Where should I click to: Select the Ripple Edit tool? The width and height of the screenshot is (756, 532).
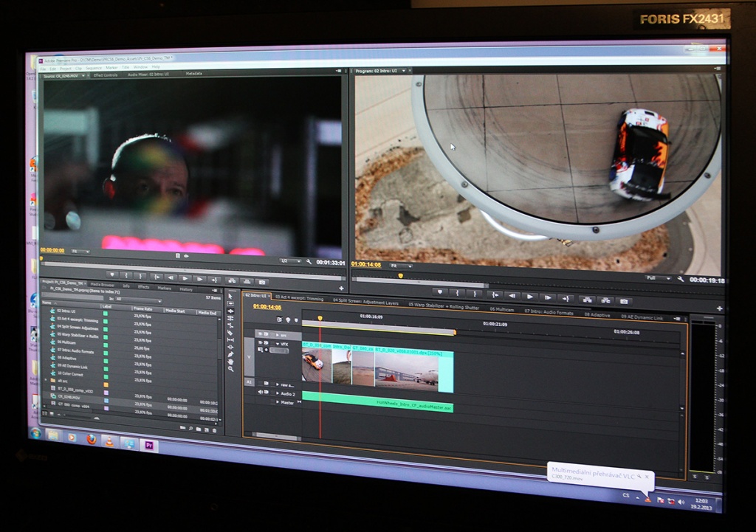click(230, 311)
